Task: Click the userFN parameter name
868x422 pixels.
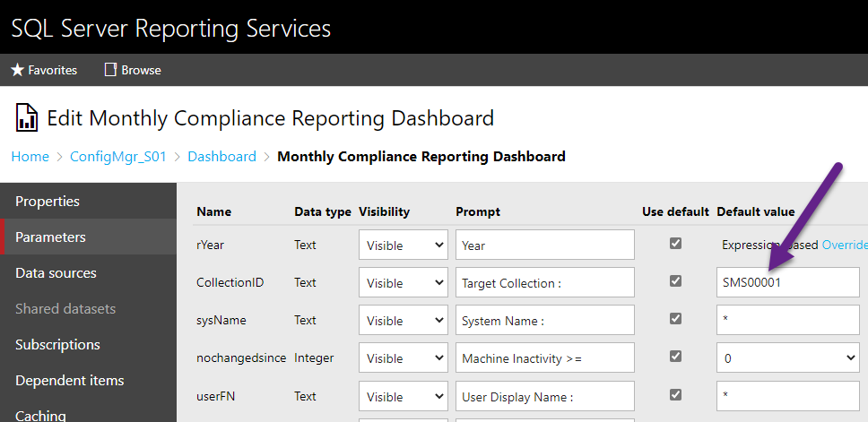Action: [x=216, y=396]
